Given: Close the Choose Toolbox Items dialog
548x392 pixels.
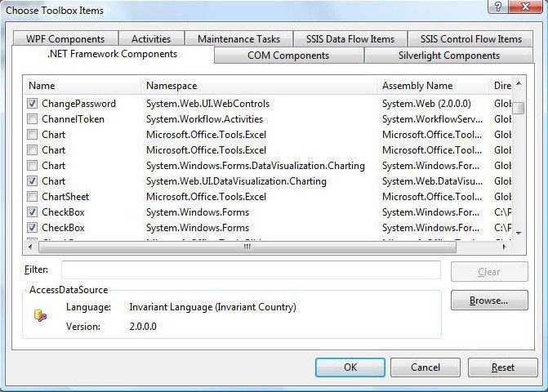Looking at the screenshot, I should point(525,7).
